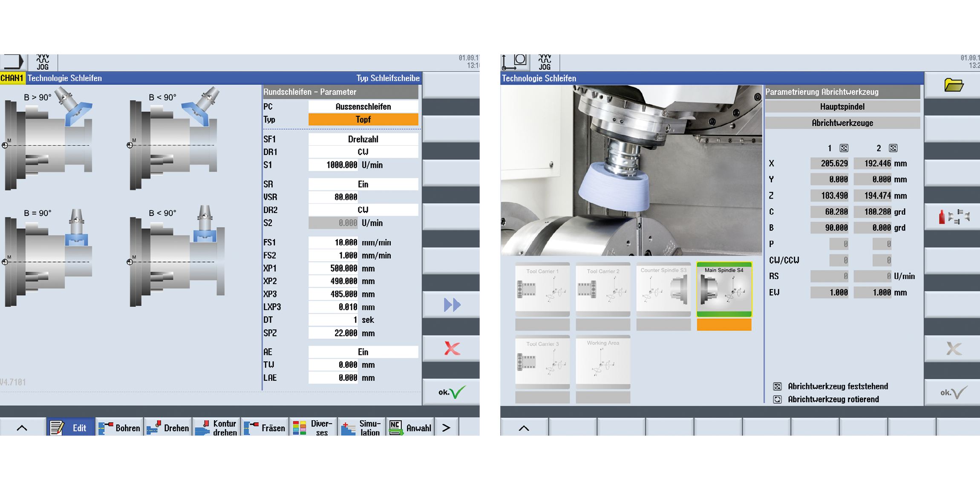
Task: Toggle the dressing tool 2 type symbol
Action: point(893,148)
